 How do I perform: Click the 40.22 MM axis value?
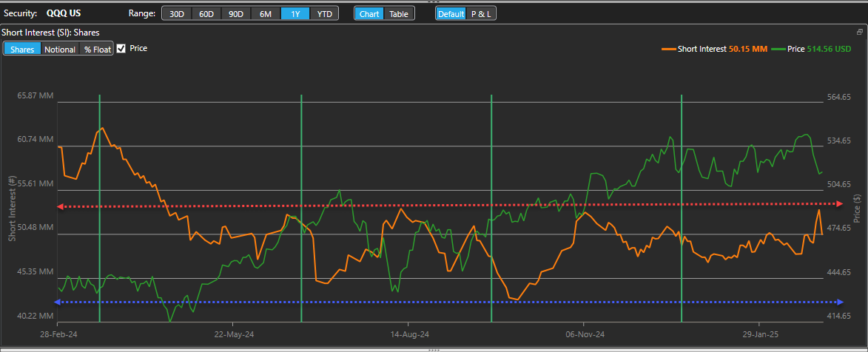(36, 317)
